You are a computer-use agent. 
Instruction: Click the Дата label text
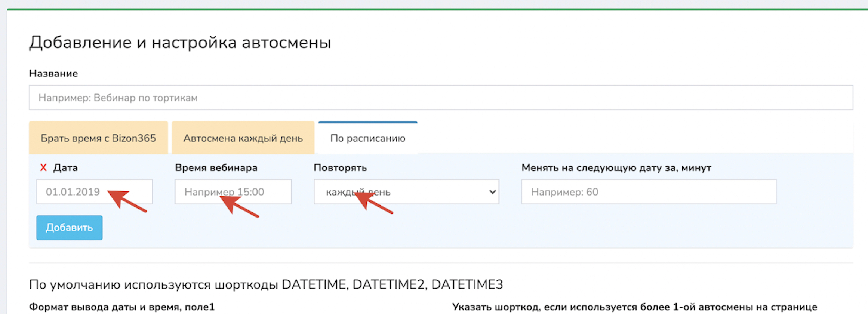pos(65,167)
